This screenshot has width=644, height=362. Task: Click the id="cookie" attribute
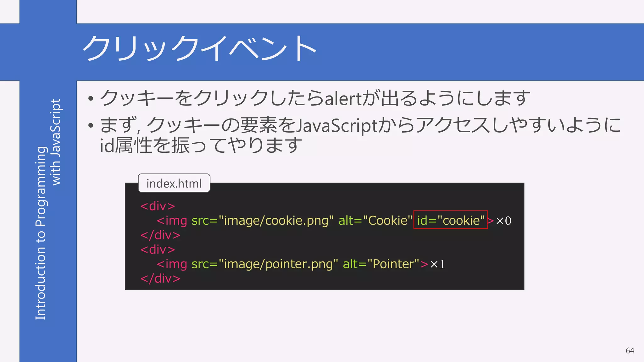(x=451, y=220)
